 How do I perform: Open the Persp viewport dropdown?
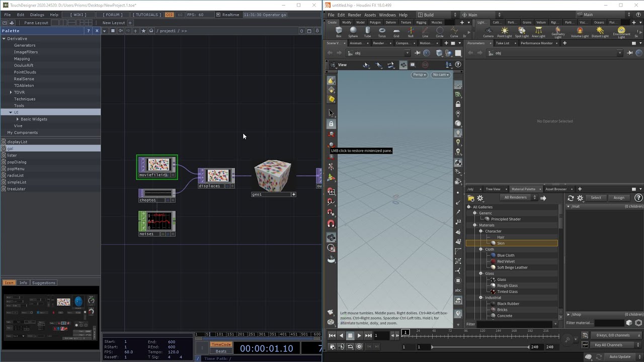pos(419,75)
